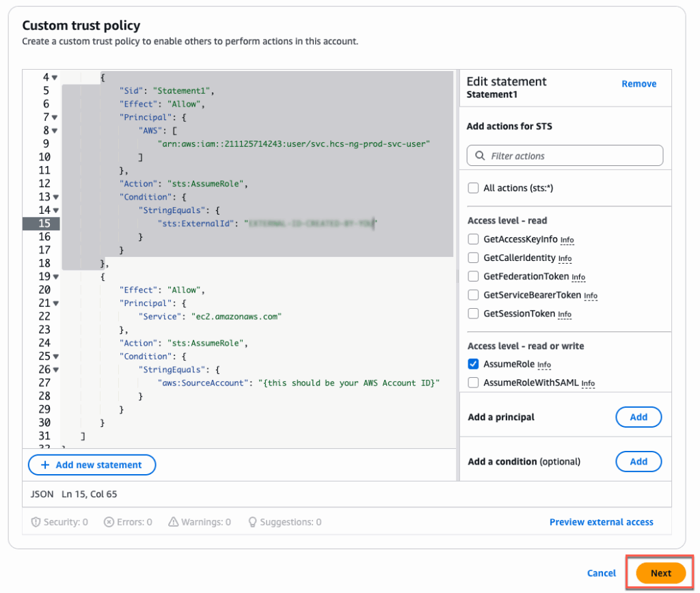Viewport: 700px width, 593px height.
Task: Enable the All actions (sts:*) checkbox
Action: click(473, 188)
